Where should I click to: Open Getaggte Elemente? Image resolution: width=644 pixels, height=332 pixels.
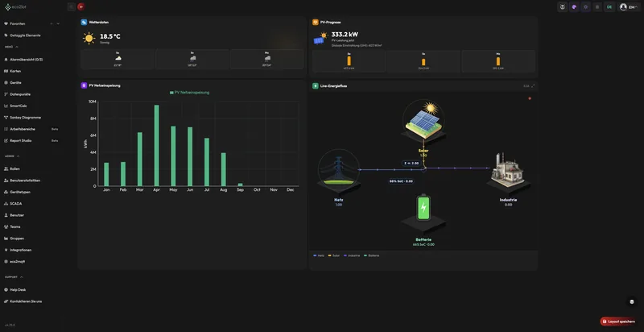click(x=25, y=35)
